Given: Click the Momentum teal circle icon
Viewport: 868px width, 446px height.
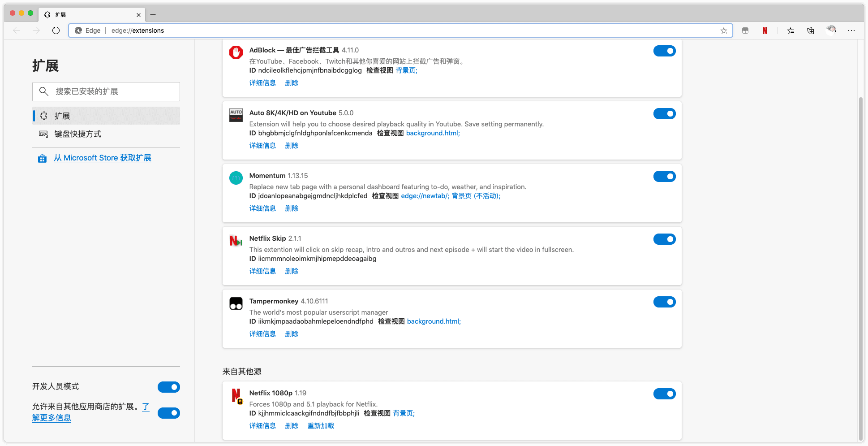Looking at the screenshot, I should click(236, 178).
